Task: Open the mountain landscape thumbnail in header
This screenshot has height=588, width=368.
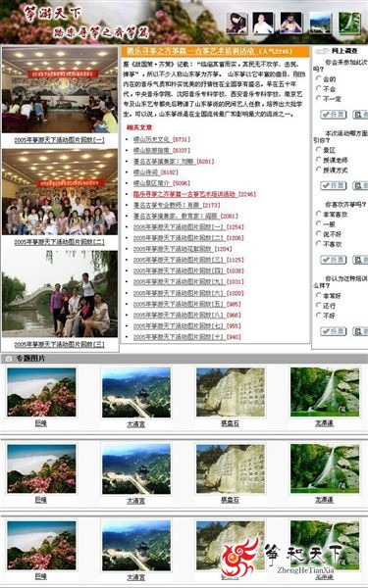Action: point(320,24)
